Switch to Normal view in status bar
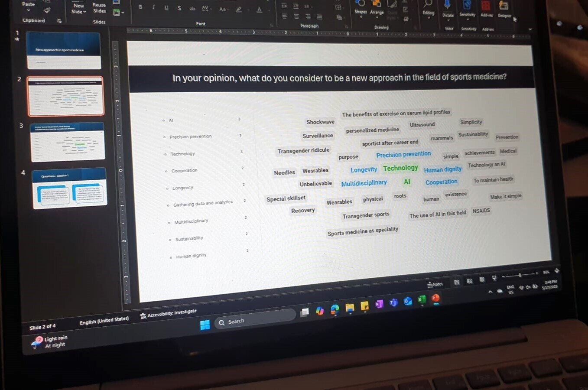The width and height of the screenshot is (588, 390). (x=456, y=282)
